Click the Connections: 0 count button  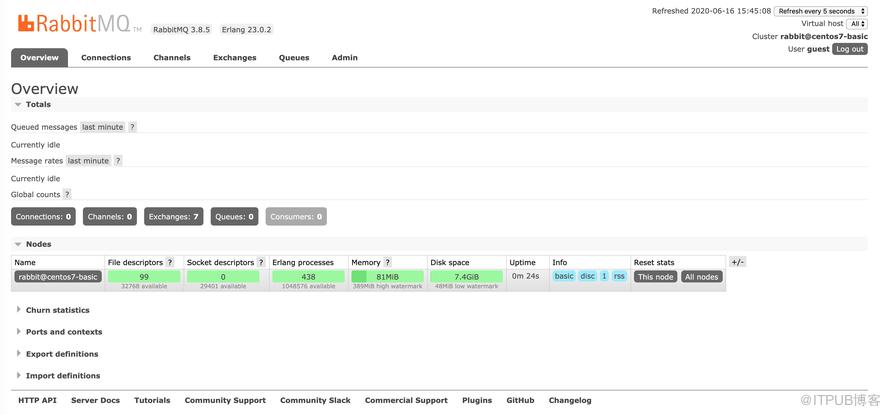[x=43, y=216]
